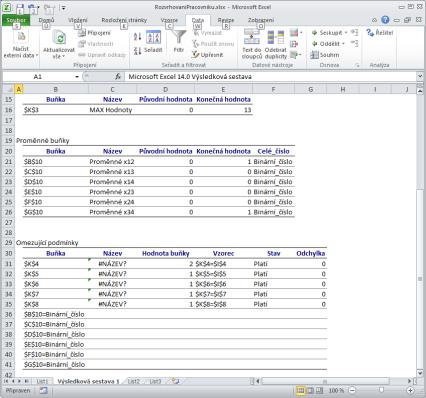The height and width of the screenshot is (398, 426).
Task: Click cell containing Proměnné x12
Action: [x=112, y=162]
